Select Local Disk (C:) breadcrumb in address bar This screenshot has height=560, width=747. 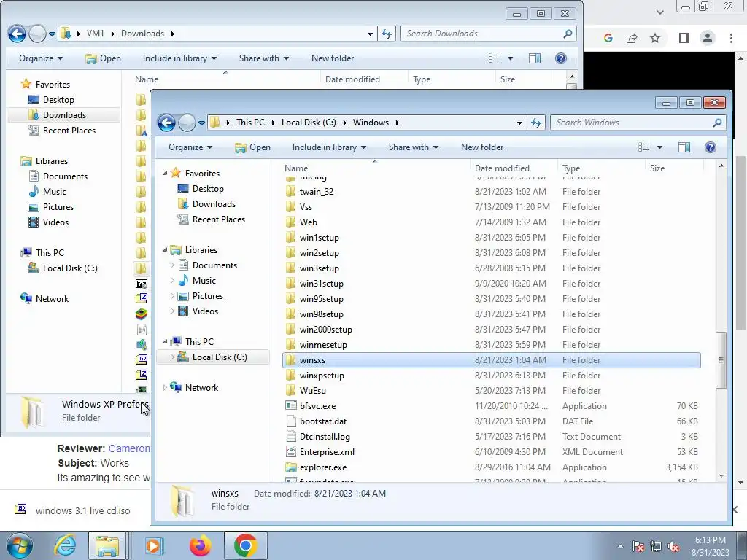(309, 122)
